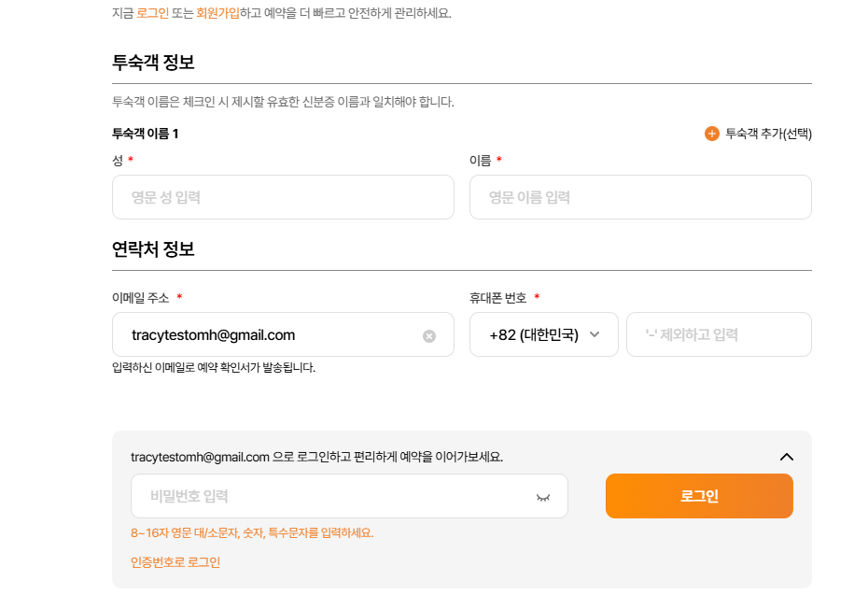Collapse the login panel with the up chevron
Image resolution: width=868 pixels, height=609 pixels.
tap(786, 457)
